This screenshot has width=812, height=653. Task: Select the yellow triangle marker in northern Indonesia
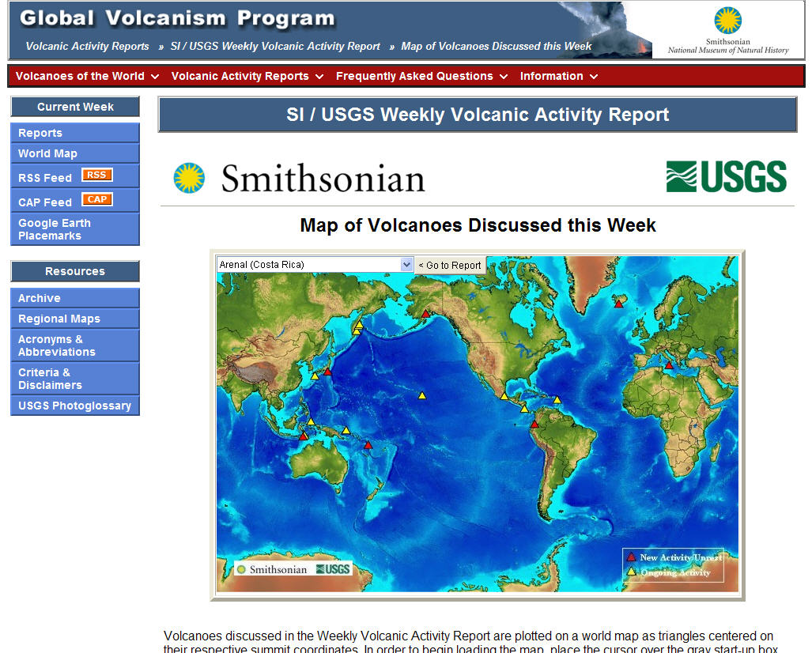coord(311,421)
